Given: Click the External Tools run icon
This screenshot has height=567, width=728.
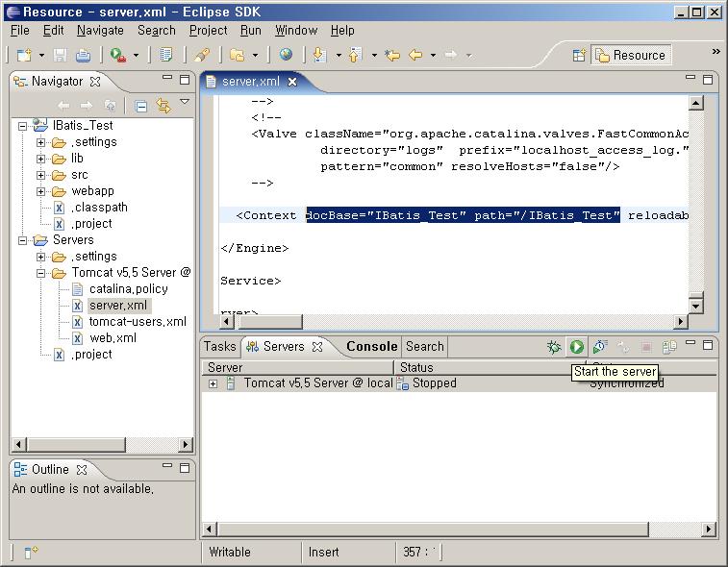Looking at the screenshot, I should point(117,55).
